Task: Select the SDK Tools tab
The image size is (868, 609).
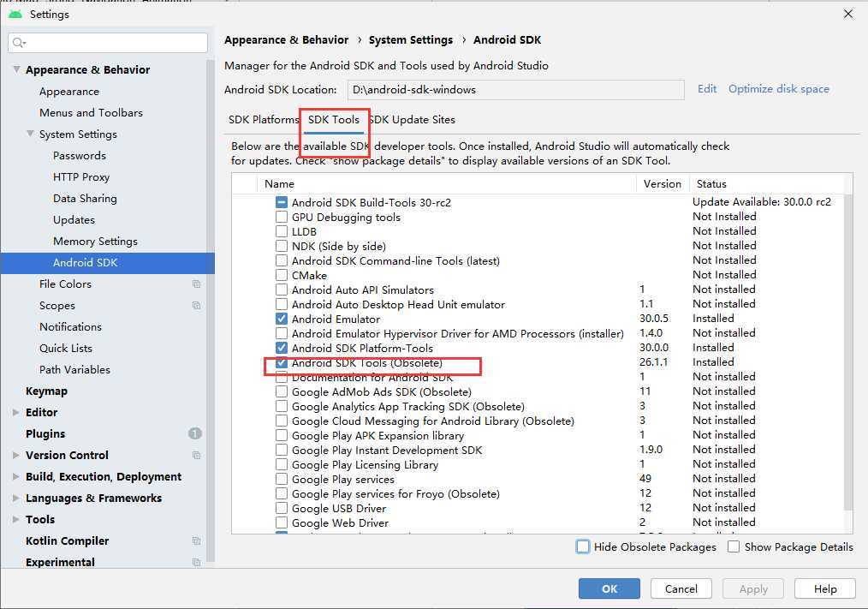Action: (x=334, y=120)
